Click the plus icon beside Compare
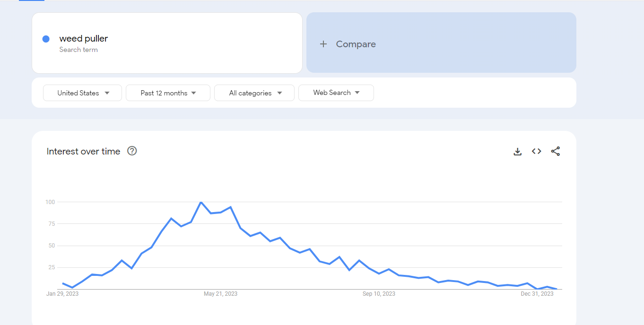Viewport: 644px width, 325px height. pyautogui.click(x=323, y=44)
